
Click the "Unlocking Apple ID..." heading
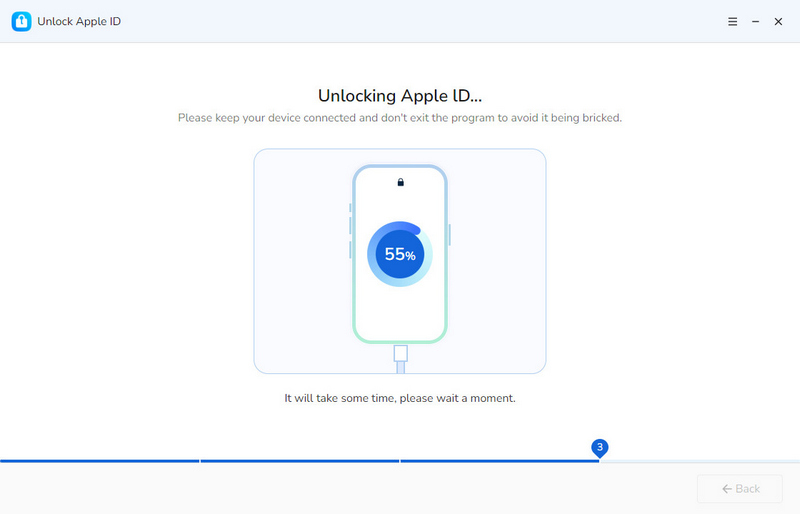[x=400, y=96]
